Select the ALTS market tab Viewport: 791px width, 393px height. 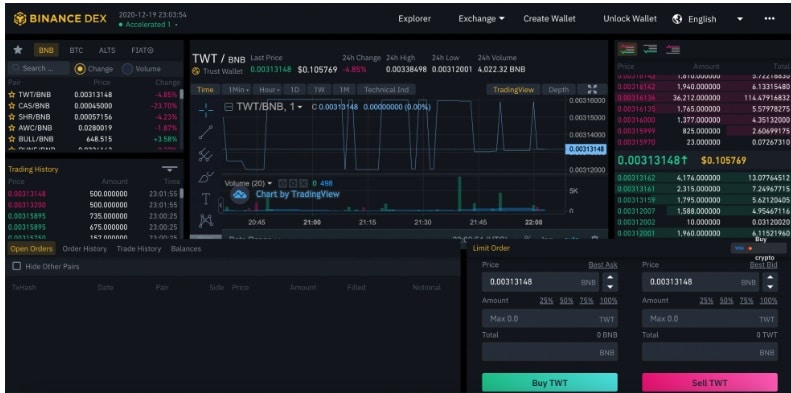(x=106, y=50)
